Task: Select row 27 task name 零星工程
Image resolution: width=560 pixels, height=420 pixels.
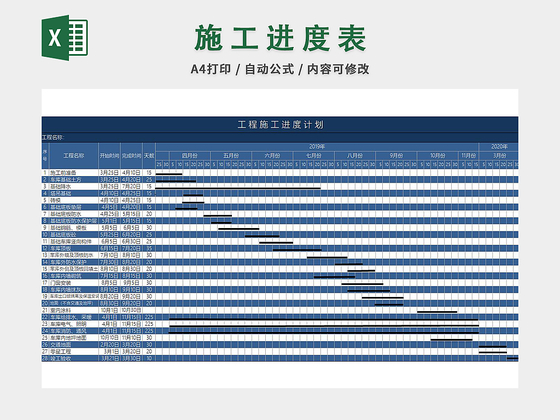Action: tap(60, 351)
